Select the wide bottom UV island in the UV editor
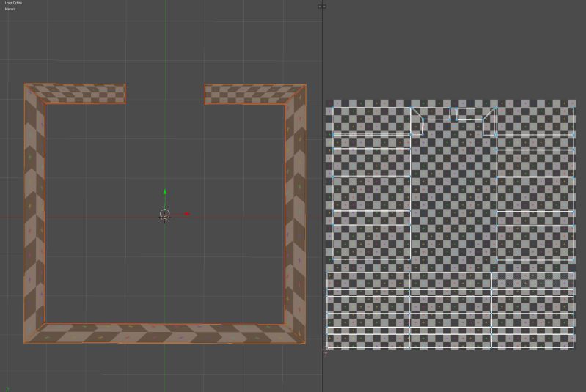586x392 pixels. tap(450, 310)
